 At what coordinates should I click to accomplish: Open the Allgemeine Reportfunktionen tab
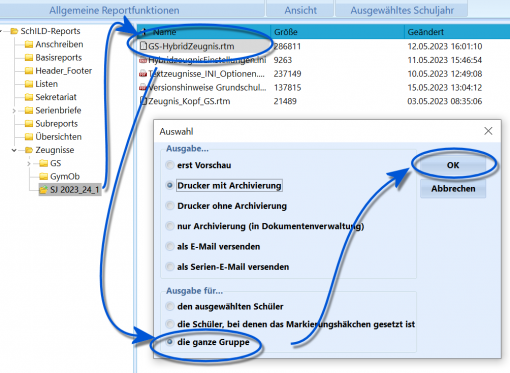tap(114, 10)
